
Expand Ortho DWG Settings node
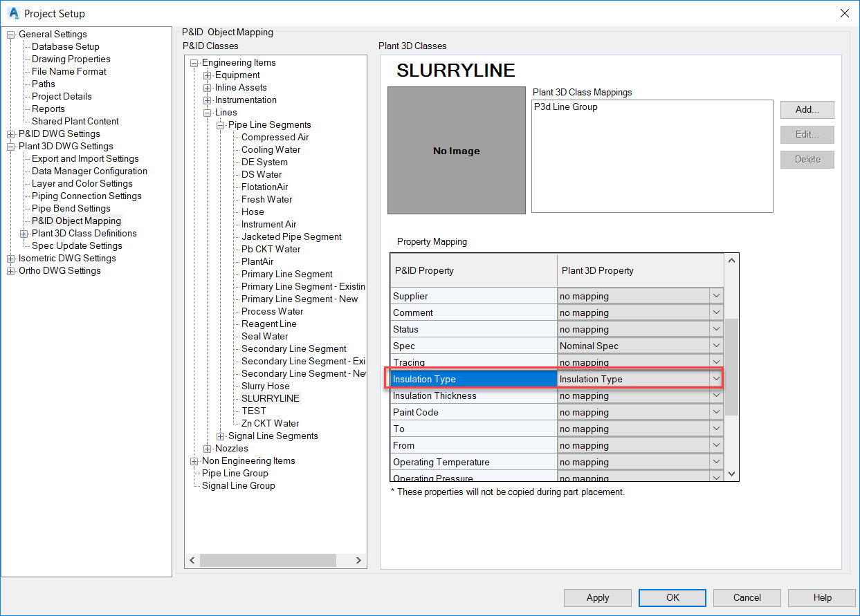click(x=10, y=271)
